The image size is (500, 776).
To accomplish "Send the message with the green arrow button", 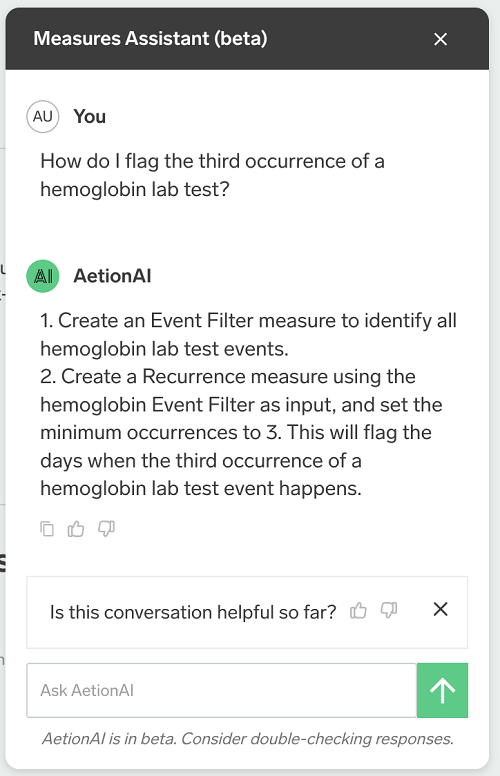I will tap(442, 690).
